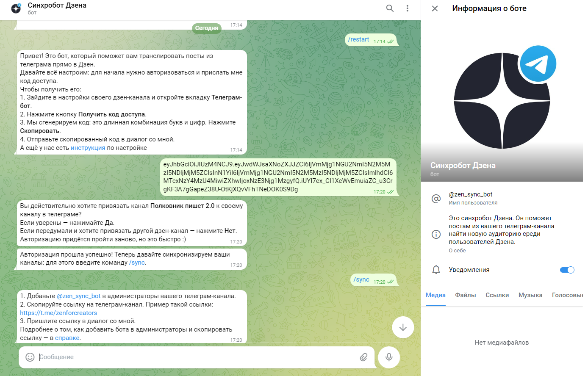Click the справка help link
588x376 pixels.
[67, 338]
